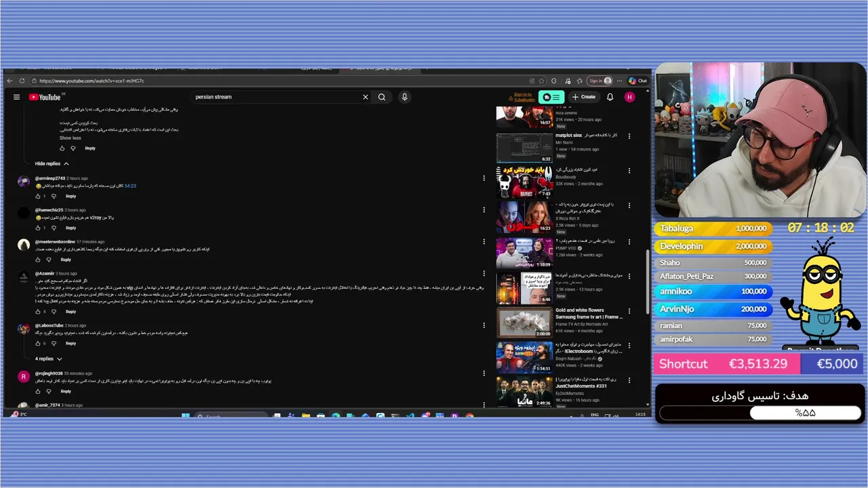The width and height of the screenshot is (868, 488).
Task: Open the YouTube notifications bell
Action: pos(610,97)
